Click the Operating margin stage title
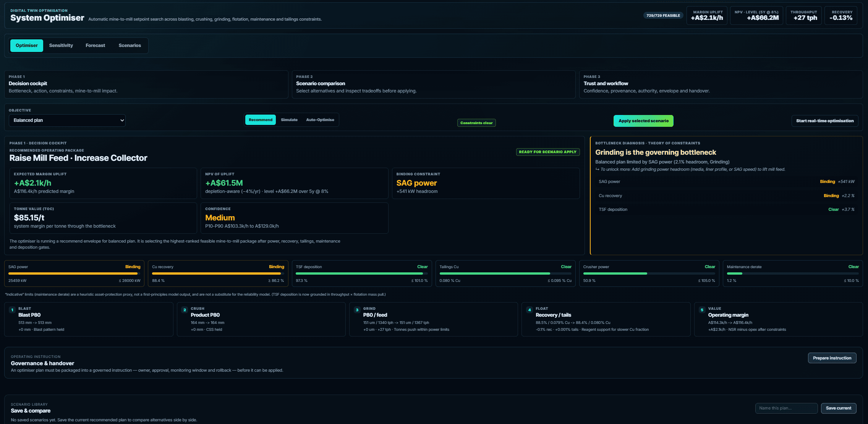Viewport: 868px width, 424px height. pos(728,315)
